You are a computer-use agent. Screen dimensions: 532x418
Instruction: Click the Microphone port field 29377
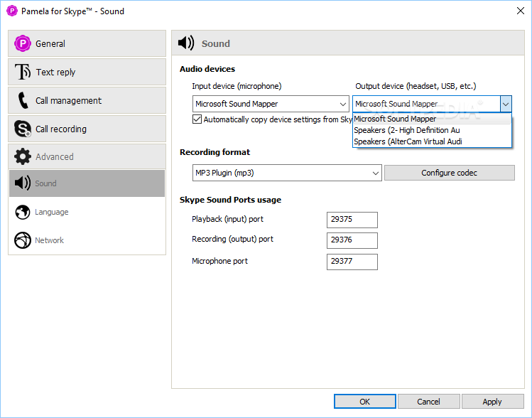pyautogui.click(x=352, y=262)
